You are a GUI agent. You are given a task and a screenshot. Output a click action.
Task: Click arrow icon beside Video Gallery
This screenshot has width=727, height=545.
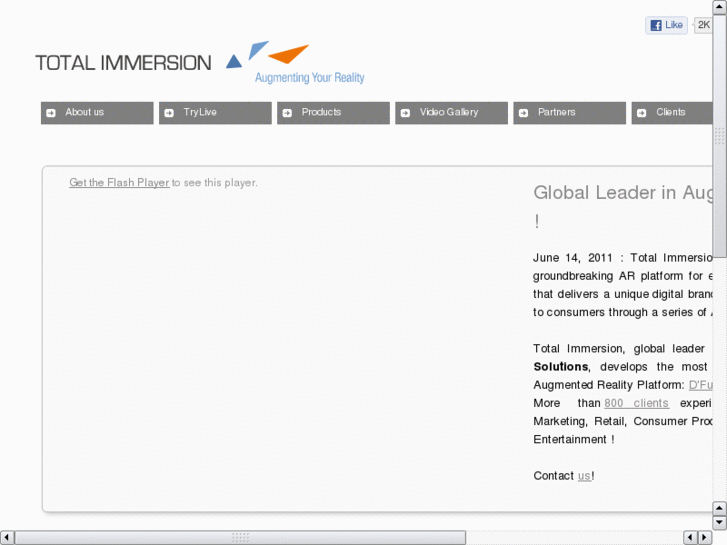pos(406,113)
